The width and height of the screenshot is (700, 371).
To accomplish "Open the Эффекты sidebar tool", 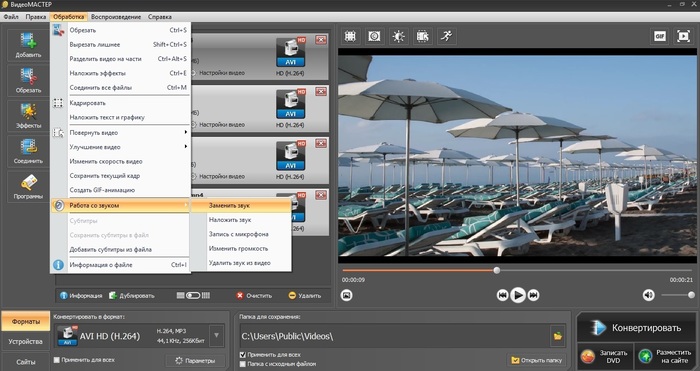I will pos(28,116).
